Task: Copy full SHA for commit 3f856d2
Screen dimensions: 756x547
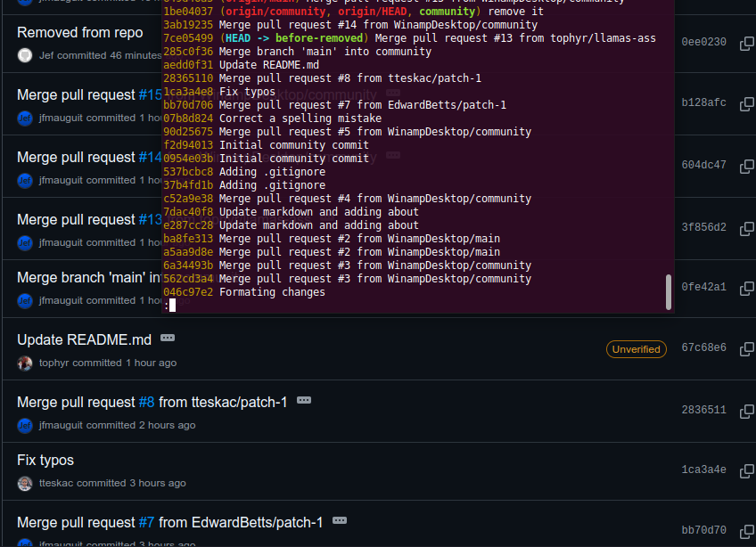Action: [747, 228]
